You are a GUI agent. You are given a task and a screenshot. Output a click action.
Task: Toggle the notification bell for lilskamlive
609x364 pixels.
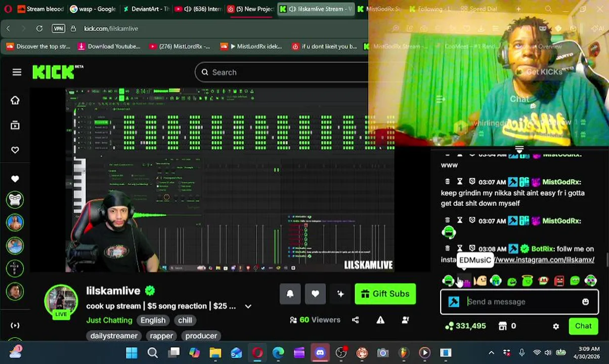pyautogui.click(x=290, y=294)
